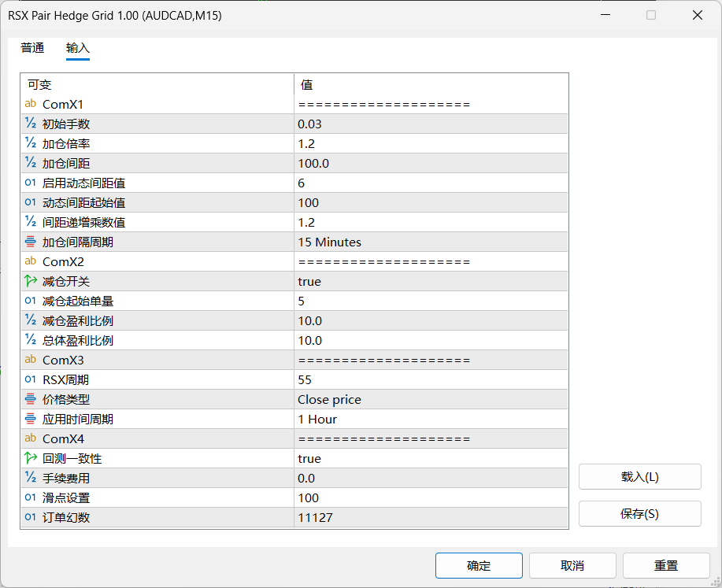This screenshot has width=722, height=588.
Task: Click the fraction icon beside 手续费用
Action: [x=31, y=478]
